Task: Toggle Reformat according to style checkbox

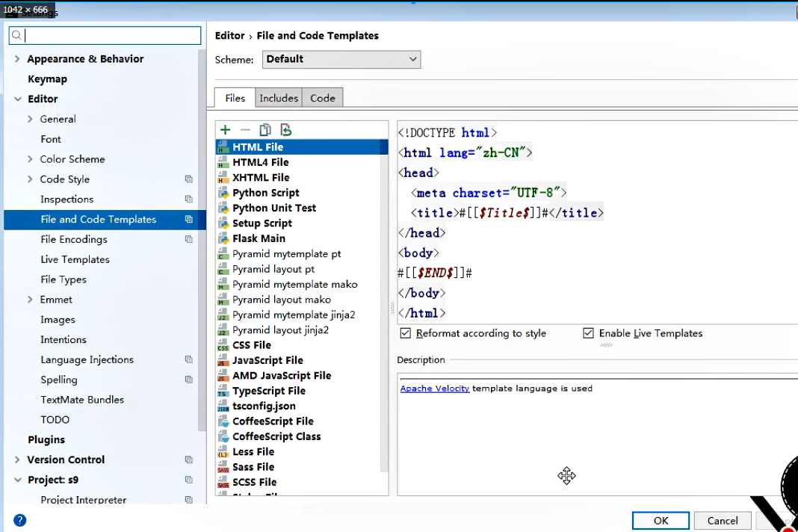Action: click(x=406, y=333)
